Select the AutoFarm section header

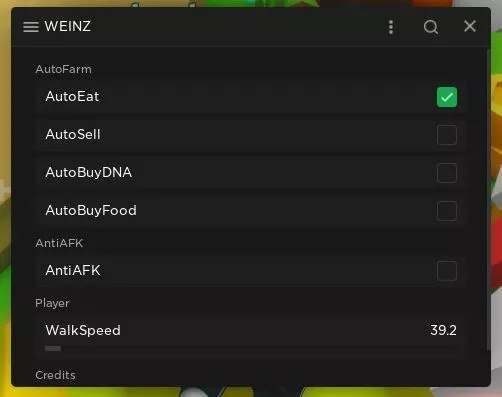point(63,69)
